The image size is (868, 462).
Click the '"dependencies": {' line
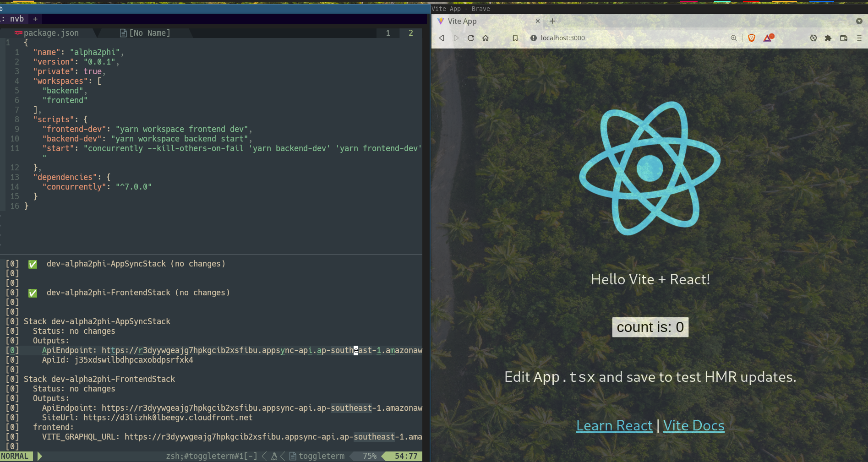coord(72,177)
